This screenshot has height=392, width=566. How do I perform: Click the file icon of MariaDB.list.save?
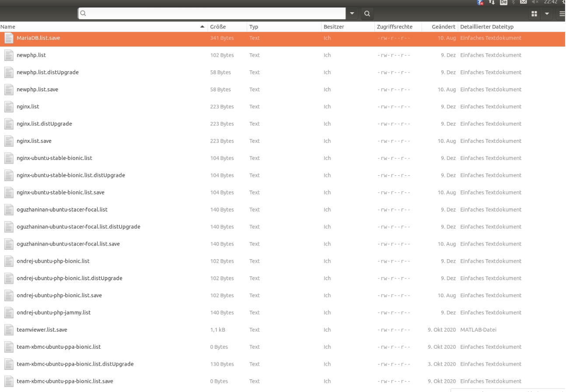9,38
